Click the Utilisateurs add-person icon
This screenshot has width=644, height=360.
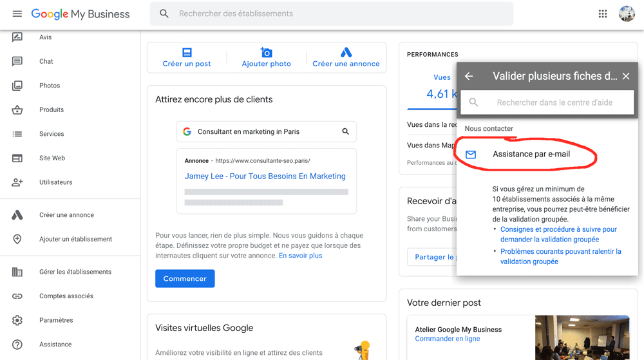[17, 182]
